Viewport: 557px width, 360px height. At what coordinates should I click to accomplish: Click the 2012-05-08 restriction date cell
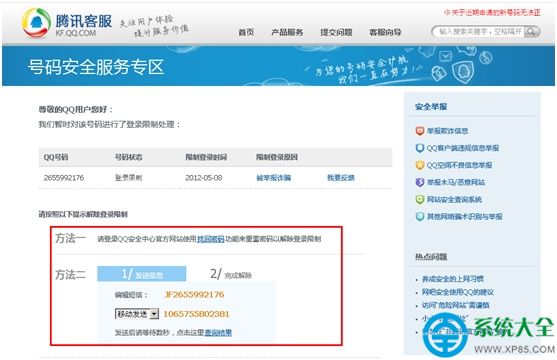[204, 178]
